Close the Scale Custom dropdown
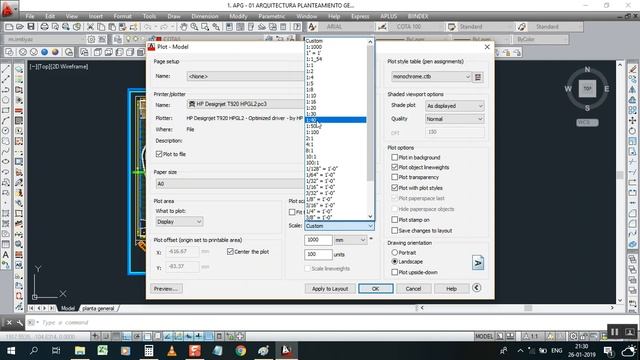 [x=339, y=226]
